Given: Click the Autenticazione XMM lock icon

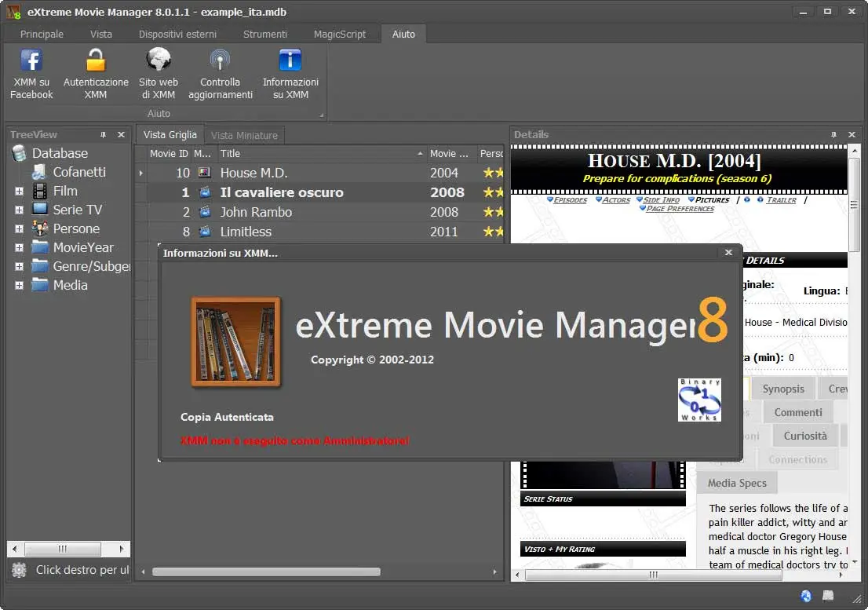Looking at the screenshot, I should coord(96,60).
